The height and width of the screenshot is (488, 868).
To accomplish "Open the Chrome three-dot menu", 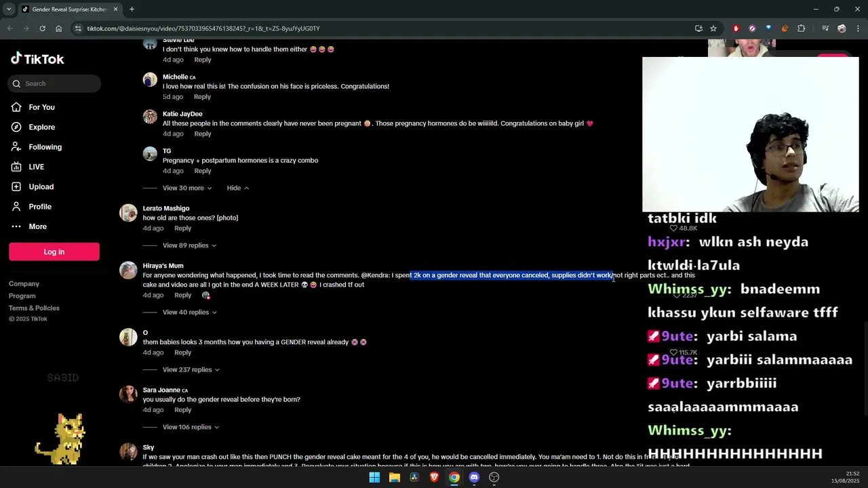I will click(x=858, y=28).
